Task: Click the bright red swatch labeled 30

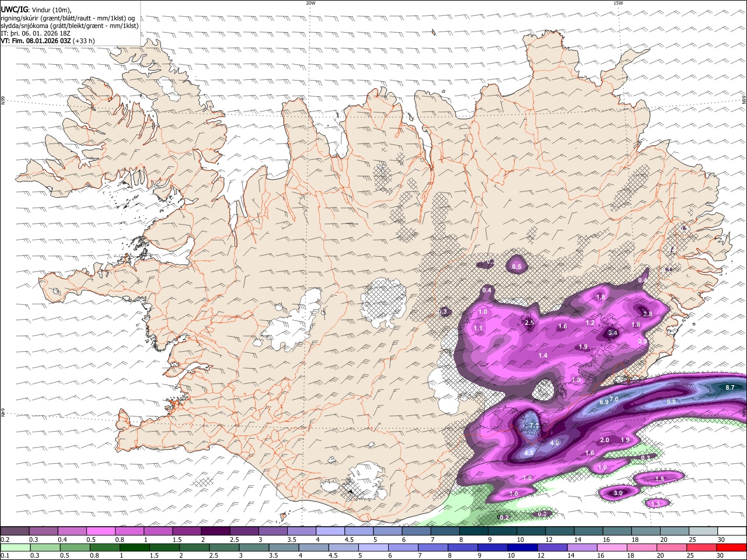Action: click(x=732, y=547)
